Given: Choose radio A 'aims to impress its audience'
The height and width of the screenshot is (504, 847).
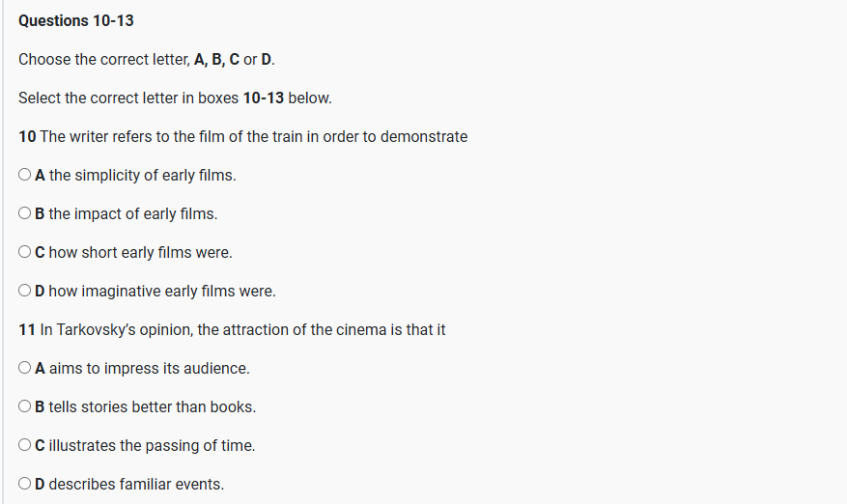Looking at the screenshot, I should 25,369.
